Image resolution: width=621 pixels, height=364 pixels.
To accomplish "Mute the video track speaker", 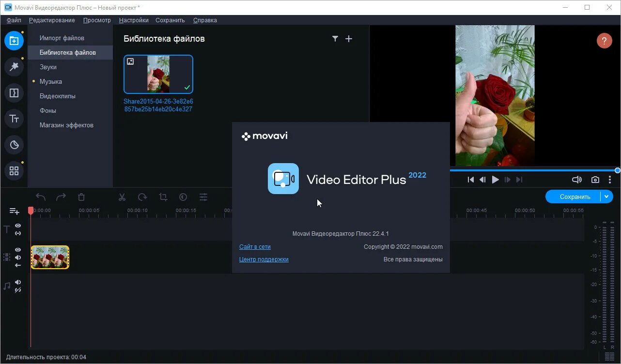I will click(18, 258).
